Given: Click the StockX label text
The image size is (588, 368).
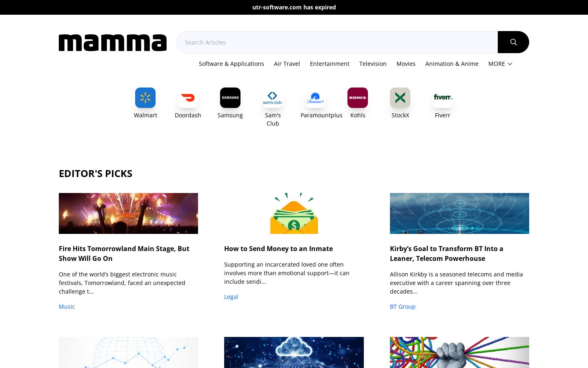Looking at the screenshot, I should pyautogui.click(x=400, y=115).
